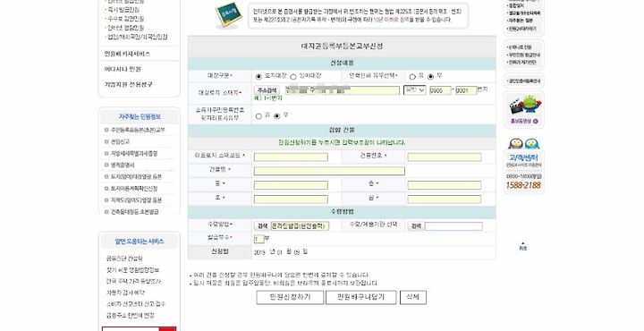
Task: Click the 동 input field
Action: point(291,185)
